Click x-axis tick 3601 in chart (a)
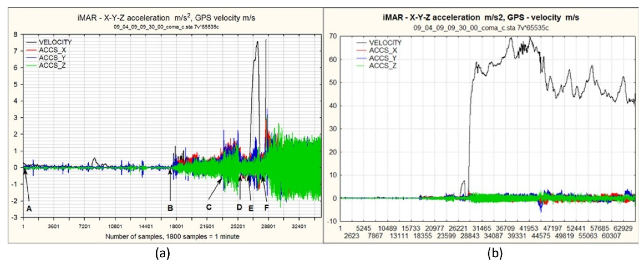644x267 pixels. coord(54,227)
